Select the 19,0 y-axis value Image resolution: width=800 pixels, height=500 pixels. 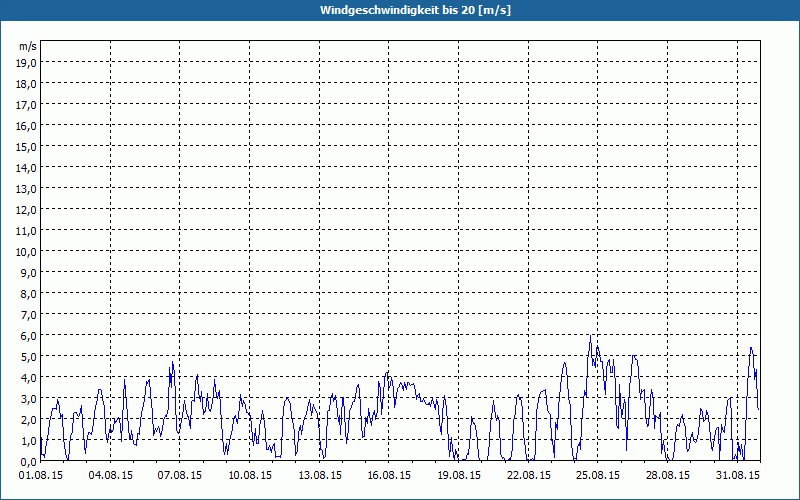[28, 62]
